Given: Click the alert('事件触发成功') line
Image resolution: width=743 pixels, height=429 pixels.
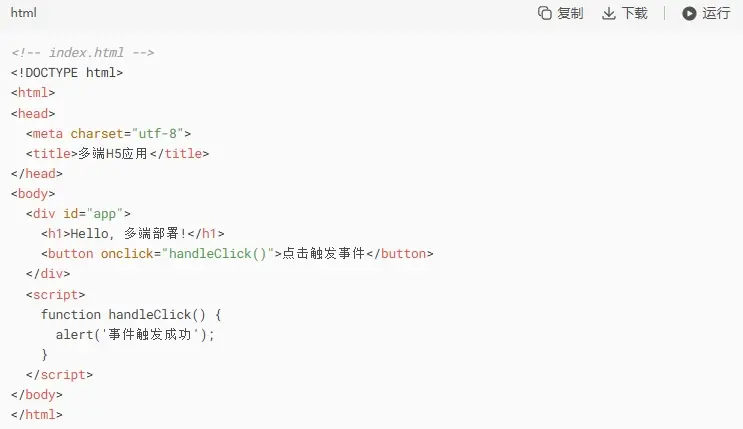Looking at the screenshot, I should 135,334.
